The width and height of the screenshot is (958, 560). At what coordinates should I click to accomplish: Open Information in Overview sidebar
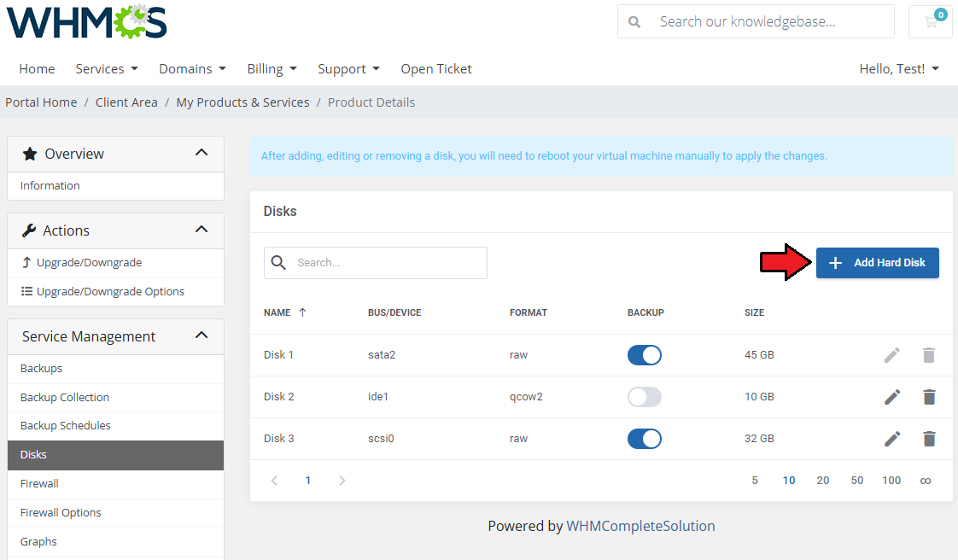point(115,185)
